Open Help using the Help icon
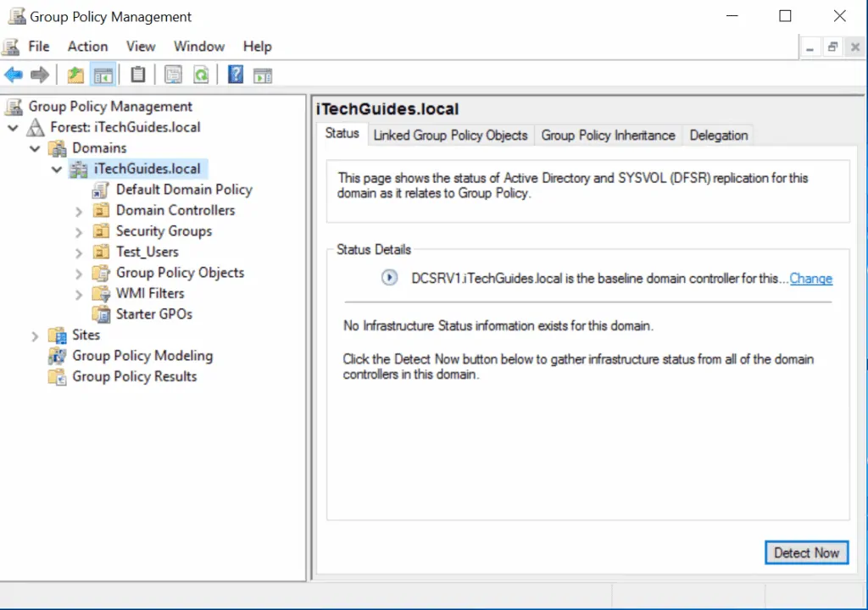This screenshot has height=610, width=868. (235, 75)
